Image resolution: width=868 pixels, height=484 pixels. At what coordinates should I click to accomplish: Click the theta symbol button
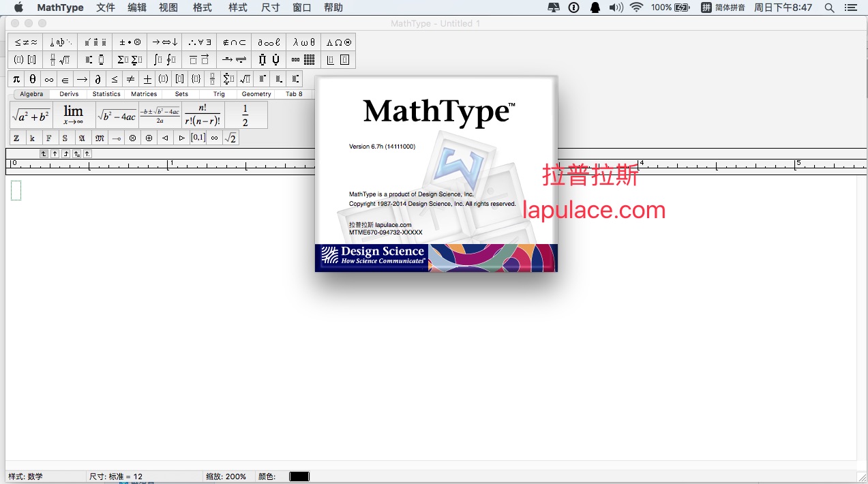pos(33,79)
